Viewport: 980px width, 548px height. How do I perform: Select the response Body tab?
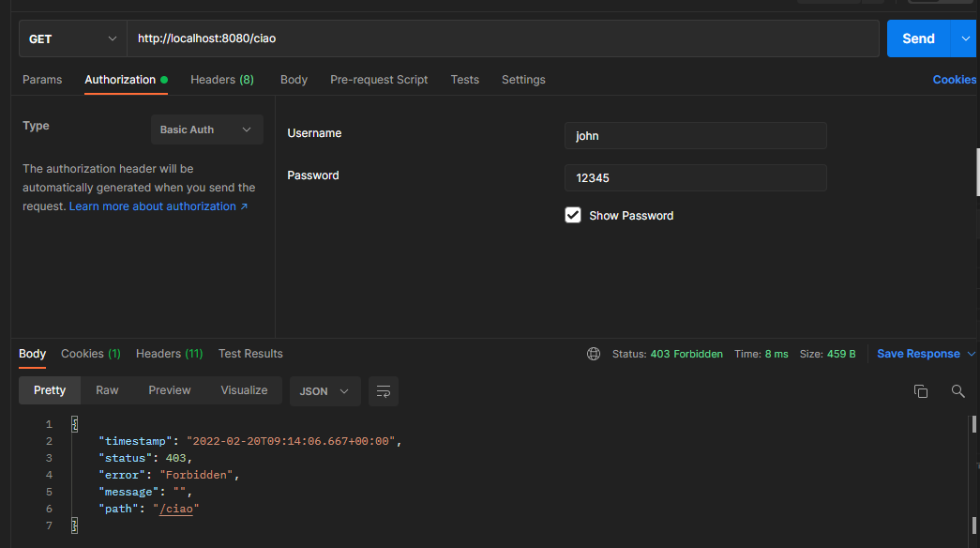[32, 354]
